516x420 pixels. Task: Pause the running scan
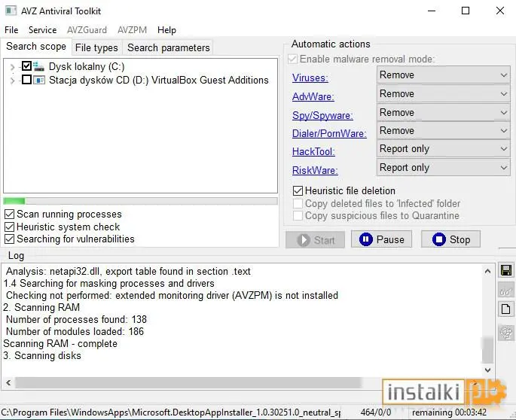(381, 239)
